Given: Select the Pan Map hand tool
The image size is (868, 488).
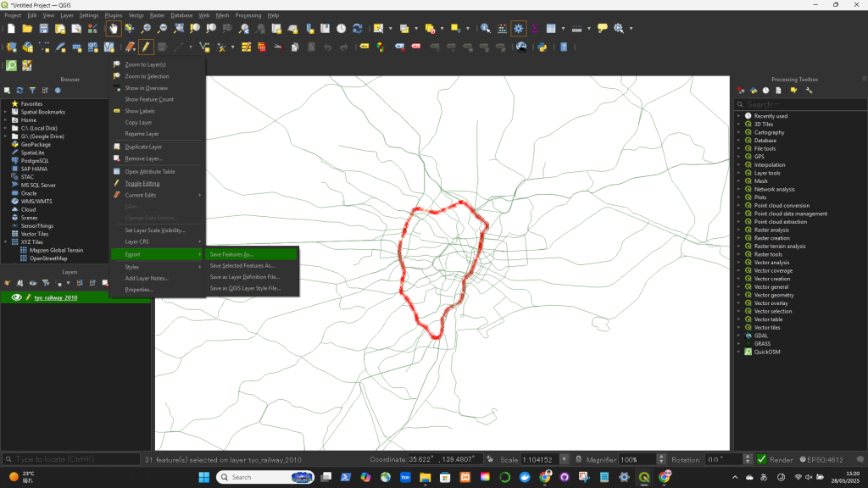Looking at the screenshot, I should (113, 28).
